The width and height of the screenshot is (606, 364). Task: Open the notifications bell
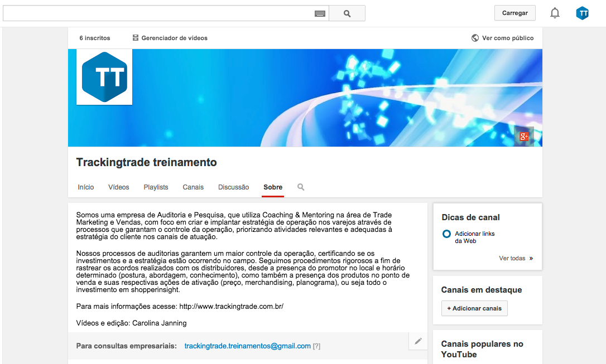coord(555,13)
